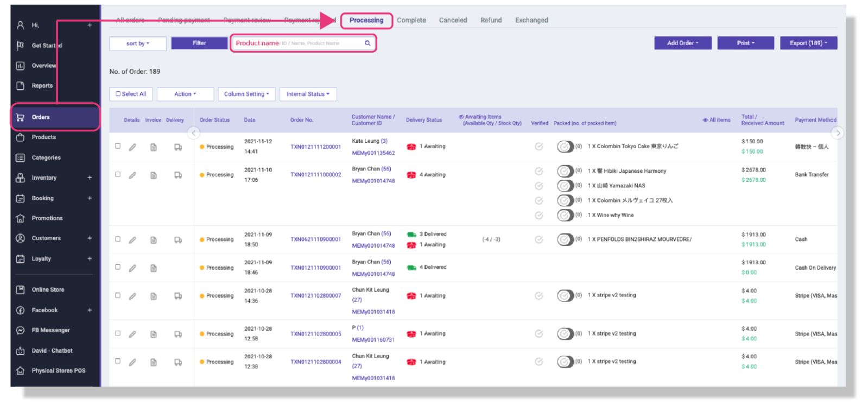This screenshot has height=404, width=868.
Task: Open order link TXN0121111200001
Action: pos(316,147)
